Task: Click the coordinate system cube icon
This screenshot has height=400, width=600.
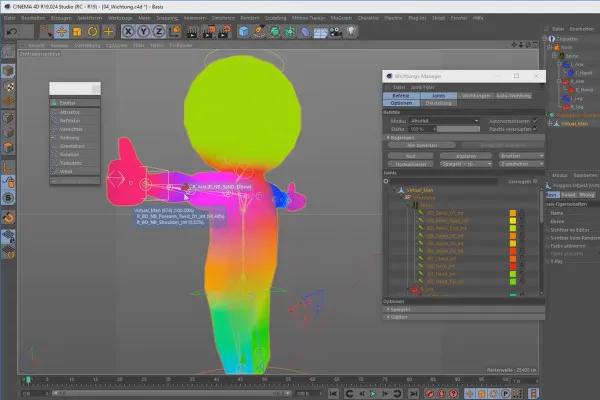Action: pos(174,32)
